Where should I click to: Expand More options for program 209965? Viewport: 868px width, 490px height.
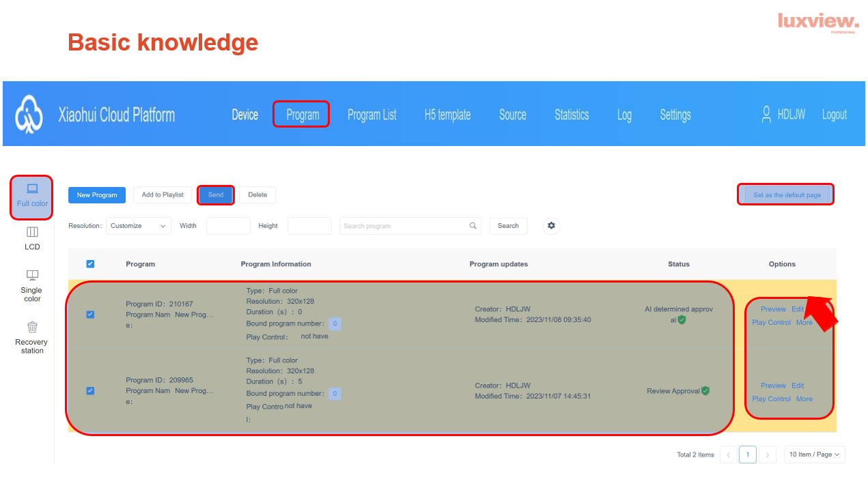click(x=804, y=399)
